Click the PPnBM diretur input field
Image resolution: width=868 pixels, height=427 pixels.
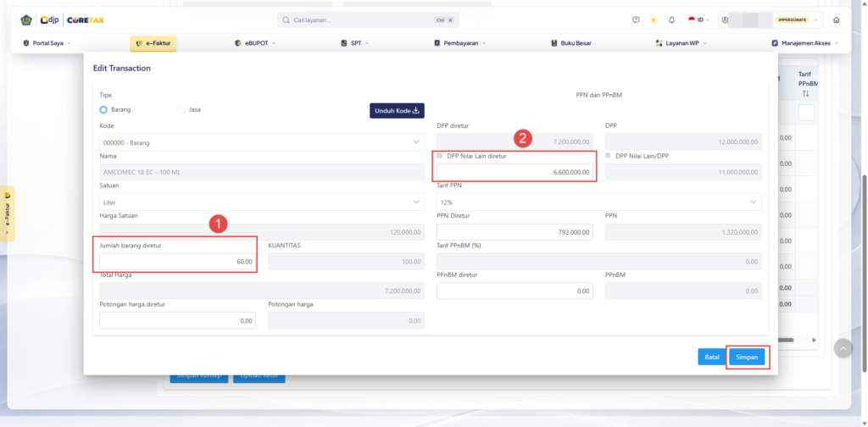(x=515, y=291)
